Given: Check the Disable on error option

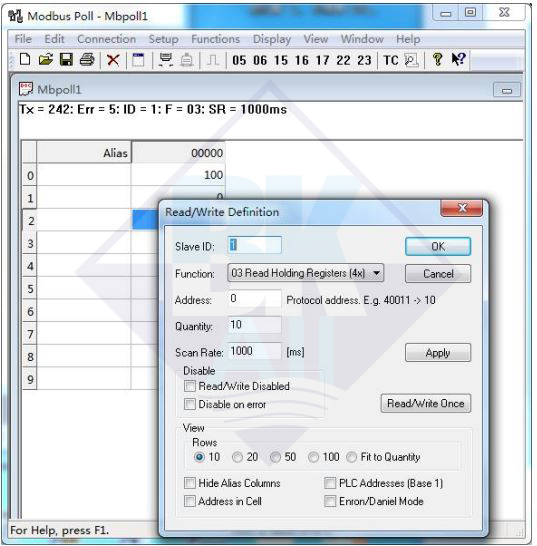Looking at the screenshot, I should [190, 404].
